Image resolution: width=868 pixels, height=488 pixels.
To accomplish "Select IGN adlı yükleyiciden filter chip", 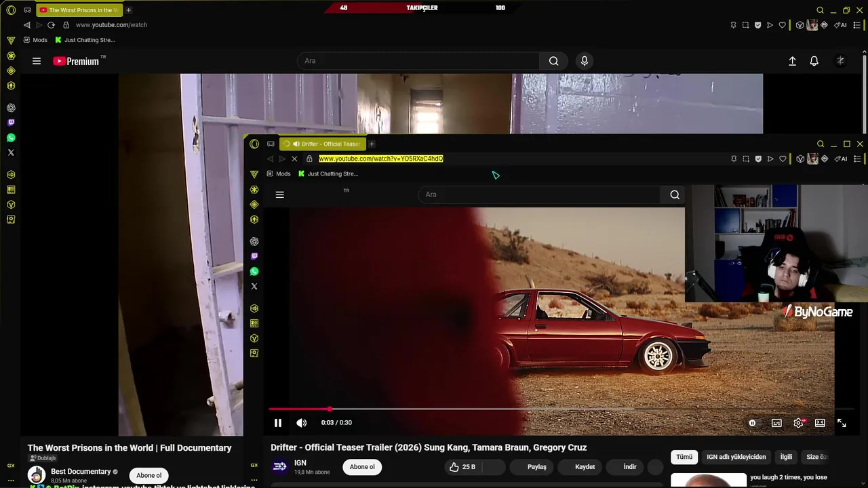I will (x=736, y=457).
